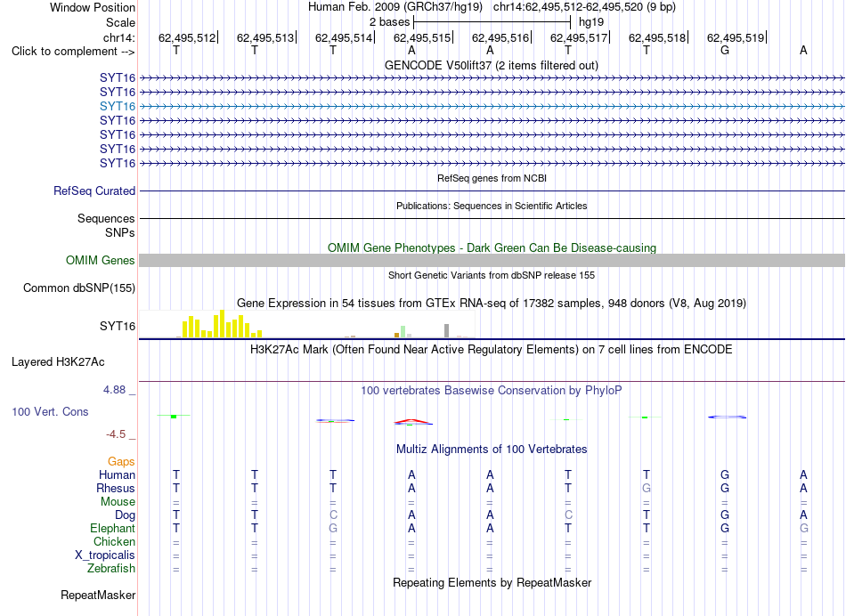The image size is (846, 616).
Task: Click the Elephant species label
Action: tap(112, 528)
